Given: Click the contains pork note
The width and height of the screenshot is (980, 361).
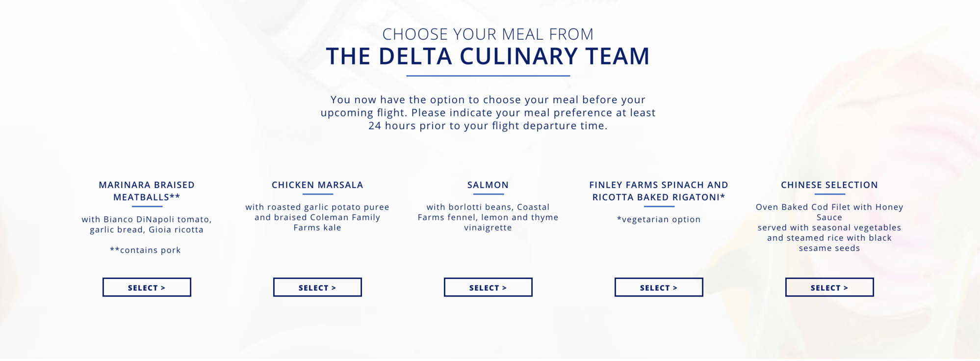Looking at the screenshot, I should (145, 250).
